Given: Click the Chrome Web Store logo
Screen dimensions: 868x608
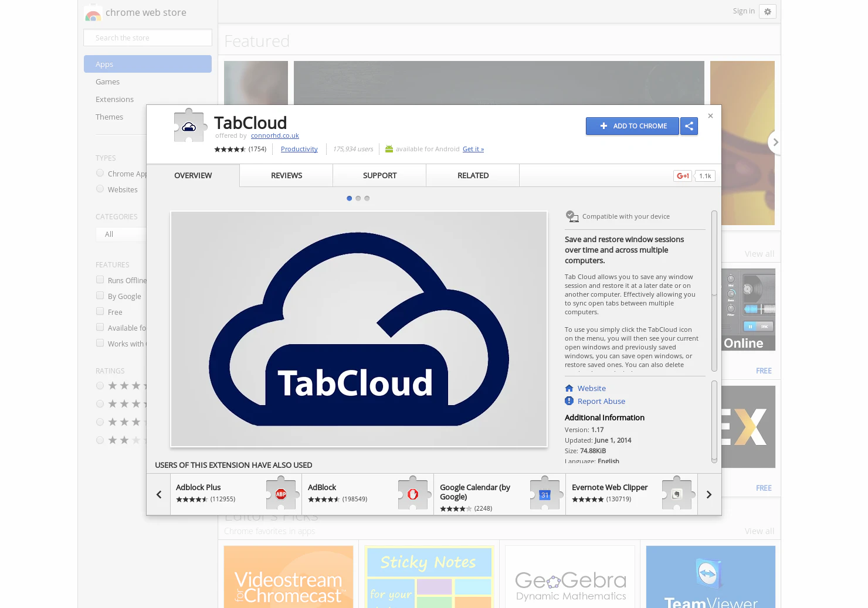Looking at the screenshot, I should [x=93, y=13].
